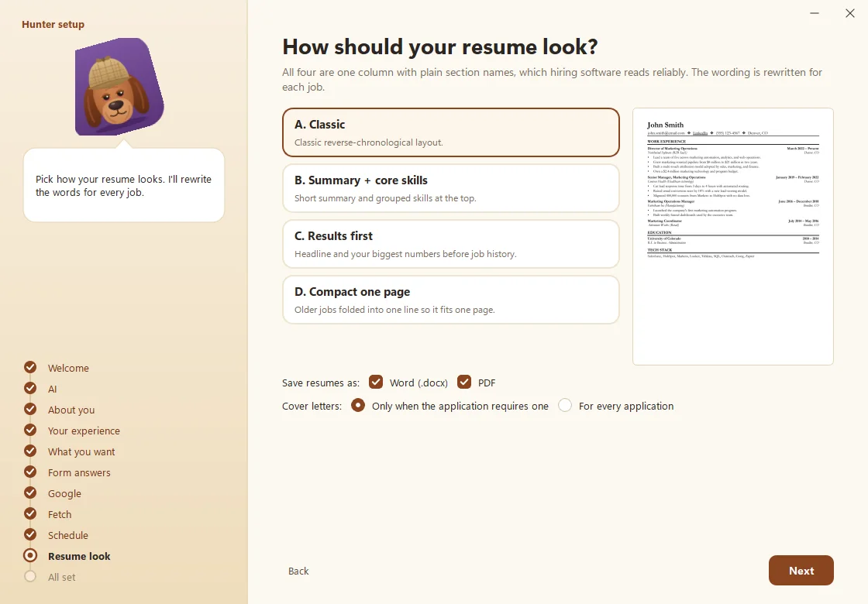
Task: Jump to the Welcome step
Action: pyautogui.click(x=68, y=368)
